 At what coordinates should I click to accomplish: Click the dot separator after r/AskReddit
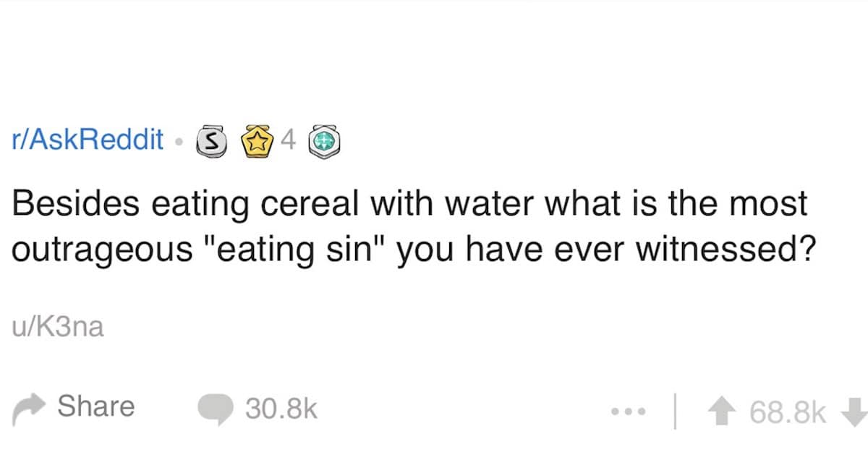(x=179, y=141)
